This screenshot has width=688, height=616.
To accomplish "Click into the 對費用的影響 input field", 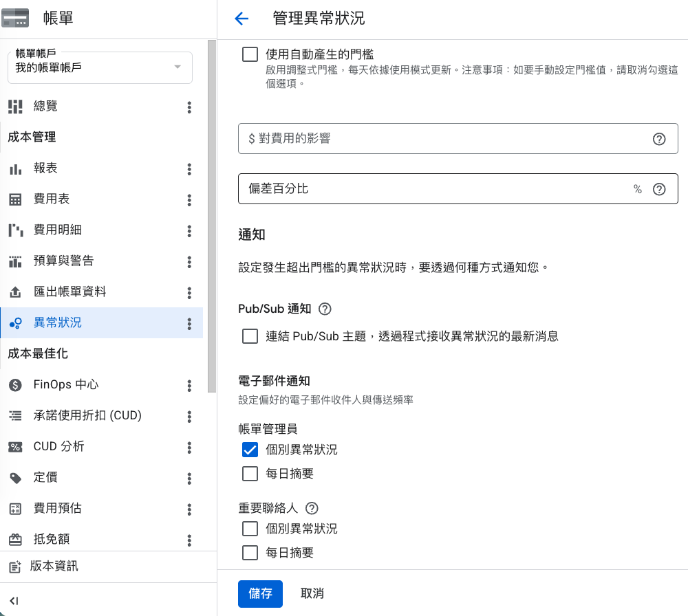I will [x=458, y=139].
